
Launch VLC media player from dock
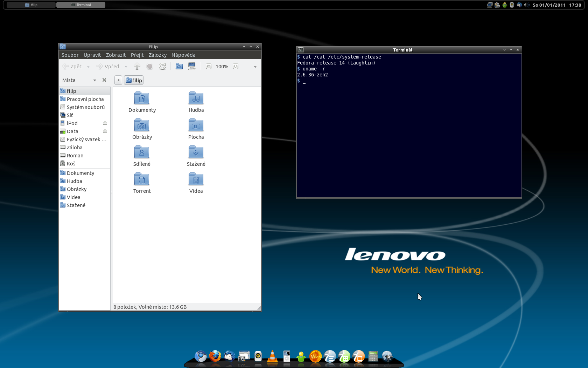[x=272, y=356]
